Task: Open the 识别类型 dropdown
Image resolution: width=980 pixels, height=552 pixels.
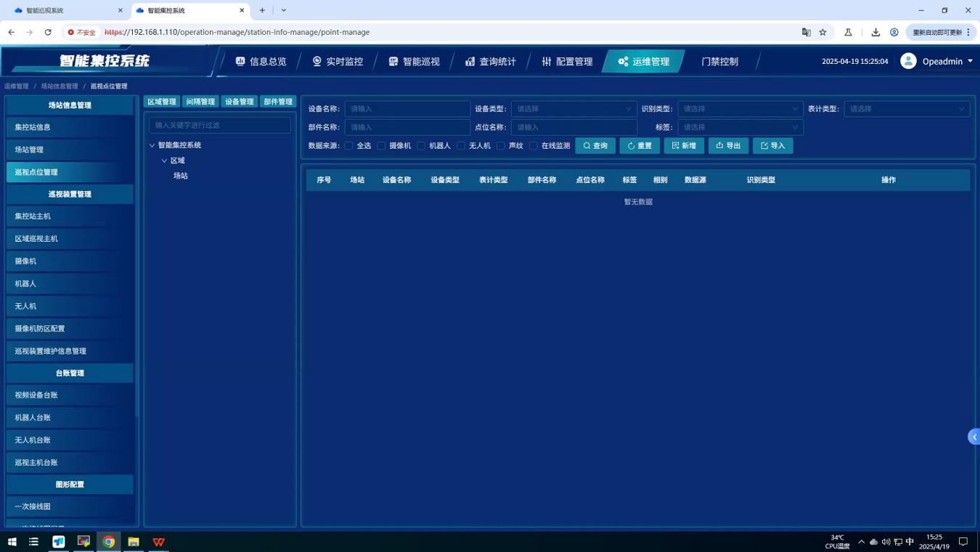Action: 740,109
